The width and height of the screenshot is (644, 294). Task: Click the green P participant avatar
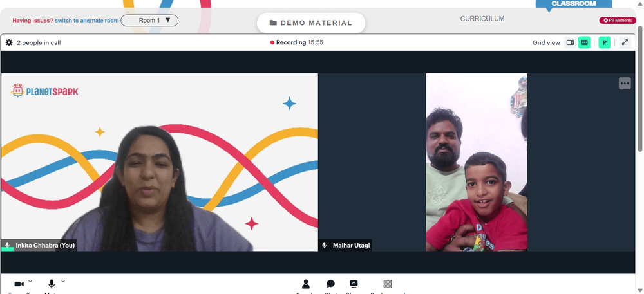tap(604, 42)
